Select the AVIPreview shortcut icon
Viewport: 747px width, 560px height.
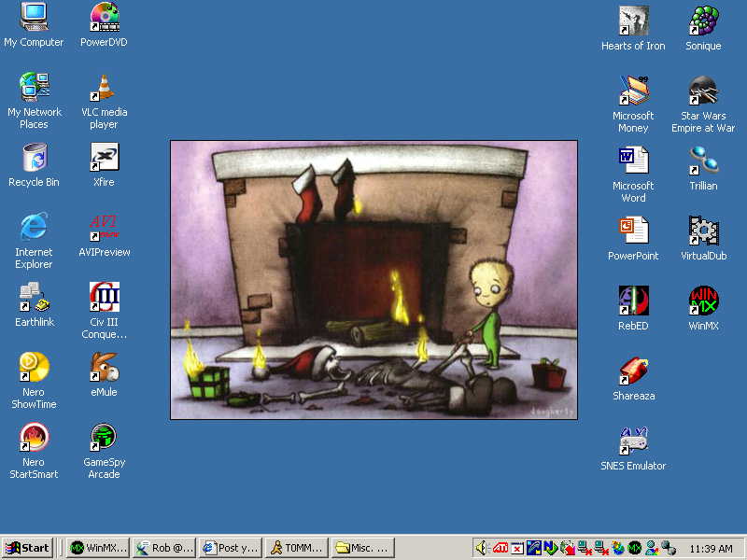point(105,227)
